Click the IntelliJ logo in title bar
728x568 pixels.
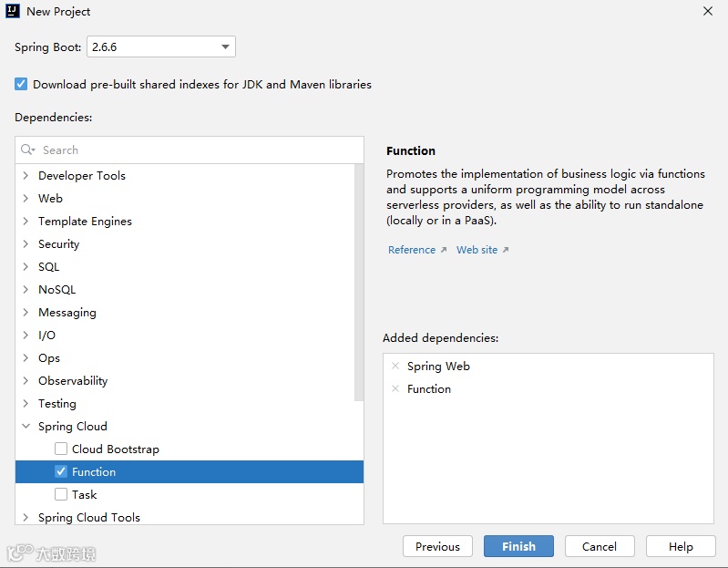[x=14, y=12]
